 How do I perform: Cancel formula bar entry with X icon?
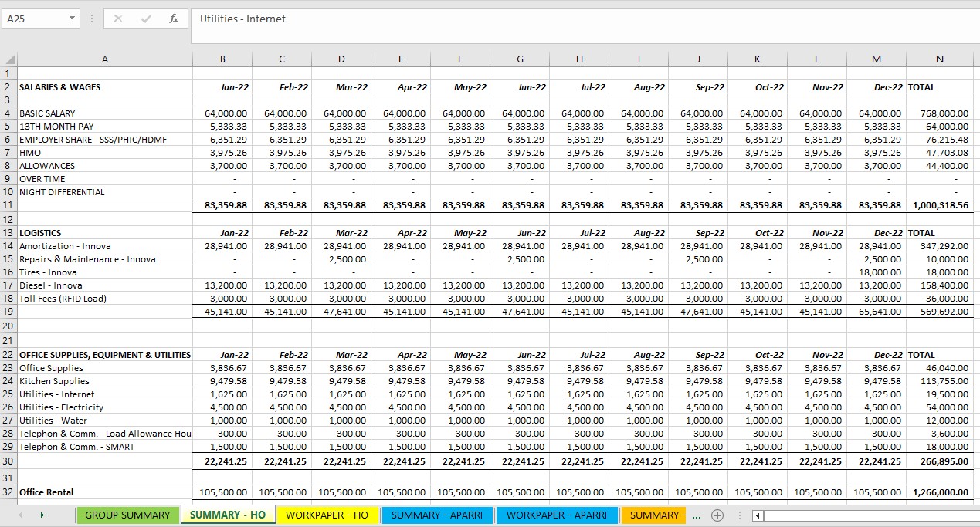[x=118, y=19]
